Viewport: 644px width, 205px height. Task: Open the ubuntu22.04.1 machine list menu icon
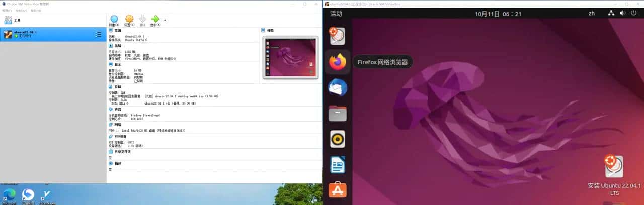98,34
